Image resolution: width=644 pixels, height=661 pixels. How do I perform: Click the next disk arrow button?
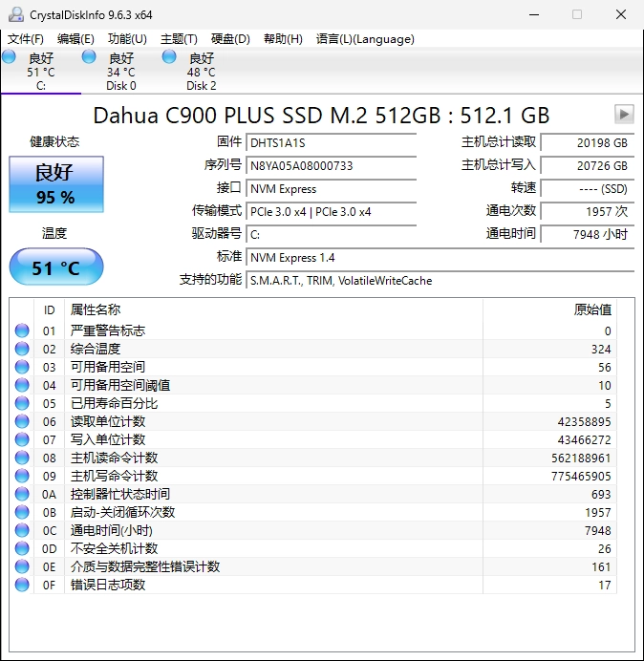point(624,115)
